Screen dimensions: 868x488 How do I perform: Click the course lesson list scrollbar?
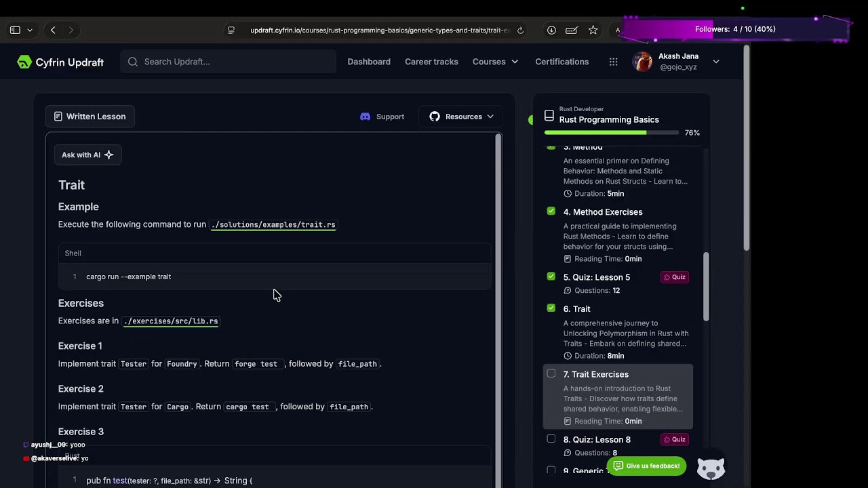tap(706, 287)
